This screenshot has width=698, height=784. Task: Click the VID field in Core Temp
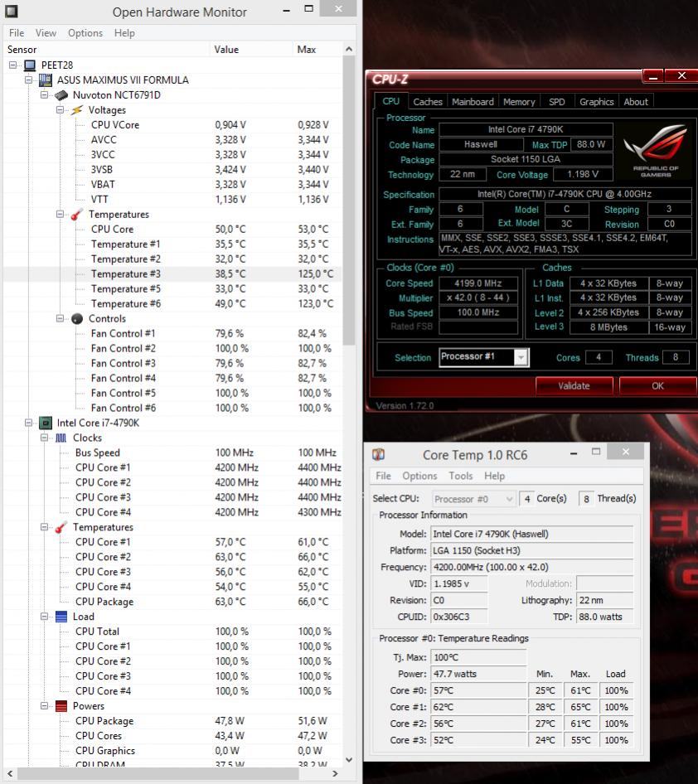click(x=458, y=583)
